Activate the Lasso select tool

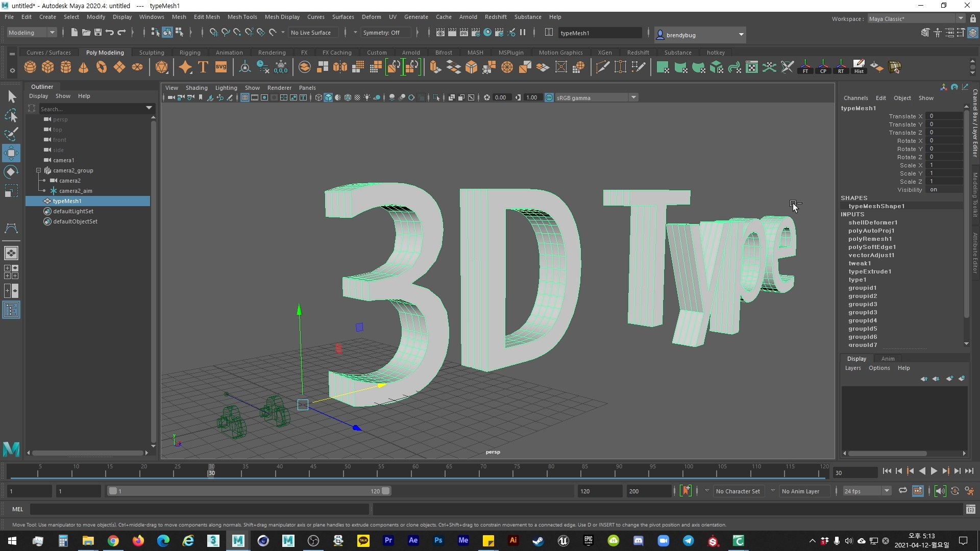tap(11, 116)
